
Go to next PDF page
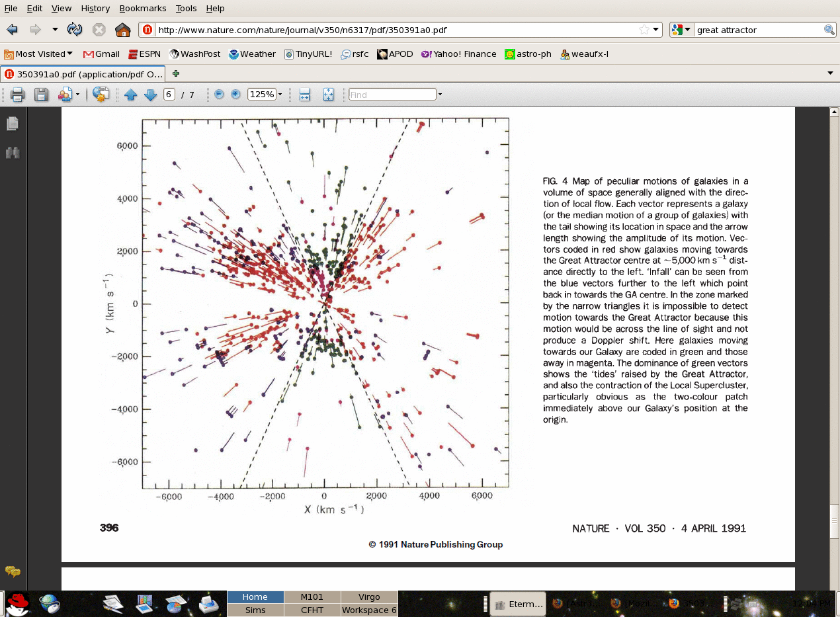tap(150, 95)
